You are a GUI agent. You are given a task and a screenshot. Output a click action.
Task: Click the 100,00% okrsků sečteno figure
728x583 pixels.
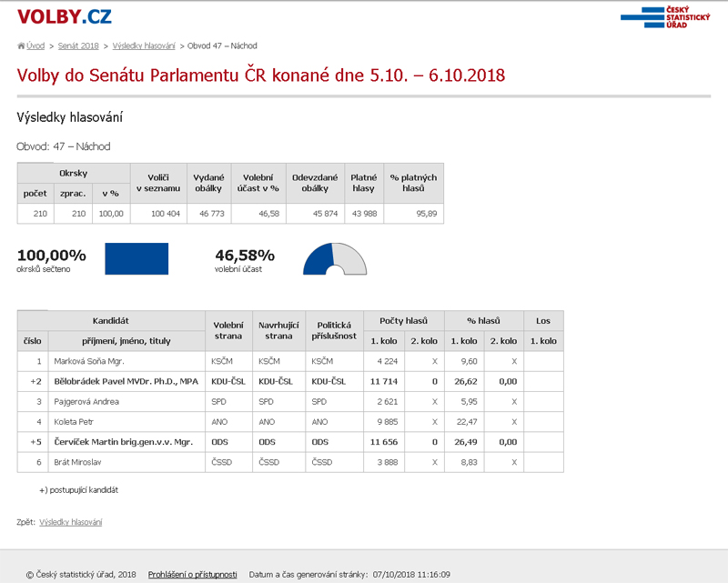51,259
